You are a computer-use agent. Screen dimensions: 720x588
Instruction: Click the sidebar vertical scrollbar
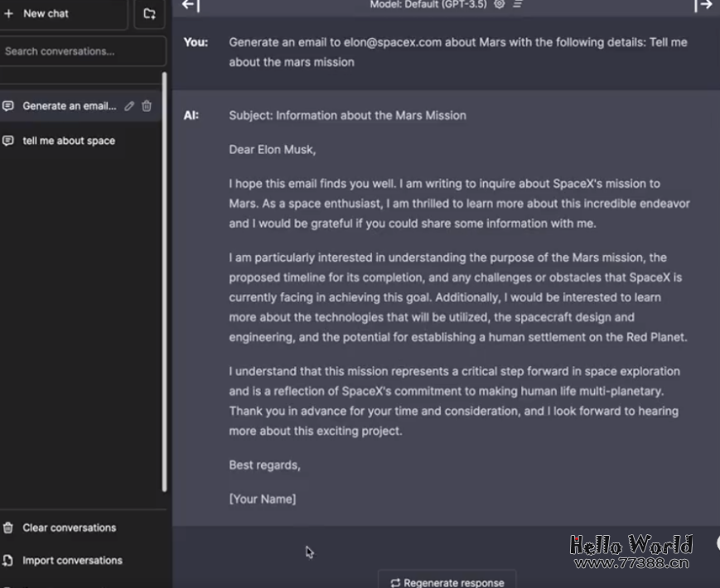click(x=164, y=282)
